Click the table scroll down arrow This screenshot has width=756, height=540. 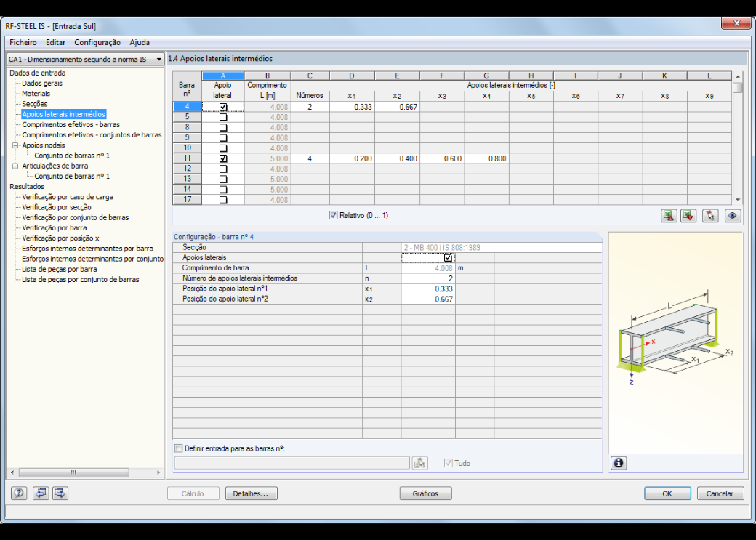coord(738,200)
